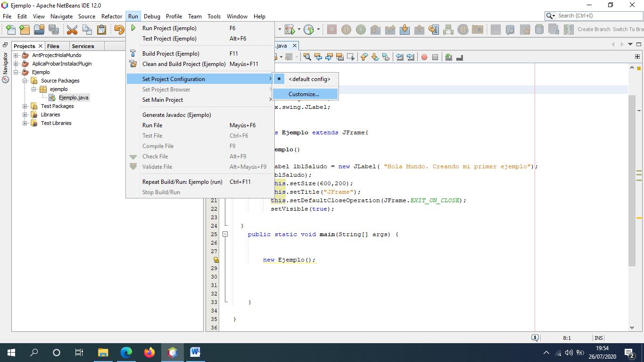Choose Customize... in configuration submenu
The image size is (644, 362).
[x=304, y=94]
